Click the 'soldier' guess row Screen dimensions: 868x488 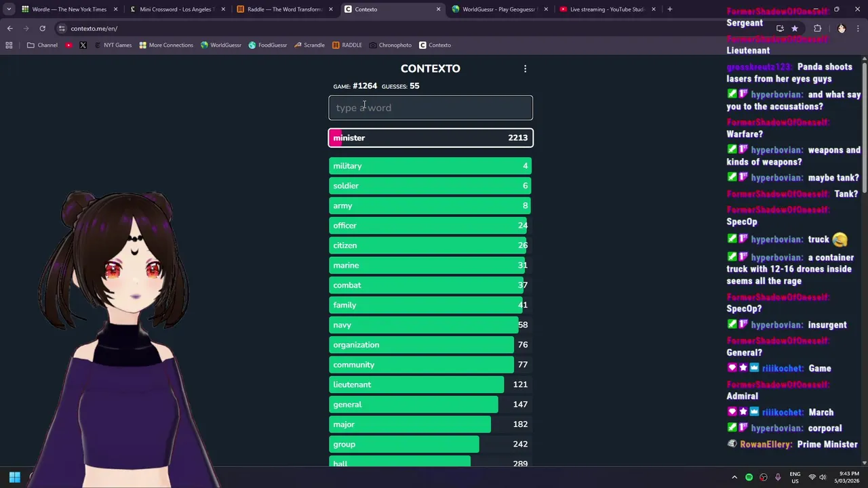[431, 186]
